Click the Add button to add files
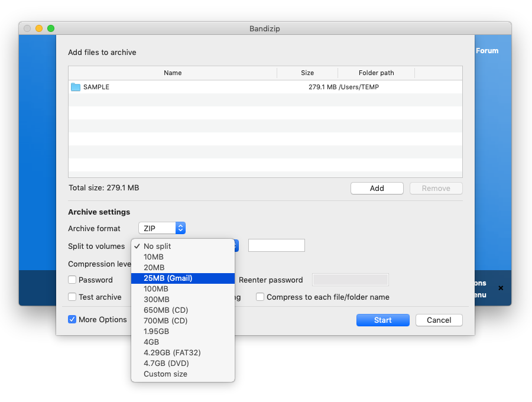This screenshot has height=402, width=532. (377, 188)
